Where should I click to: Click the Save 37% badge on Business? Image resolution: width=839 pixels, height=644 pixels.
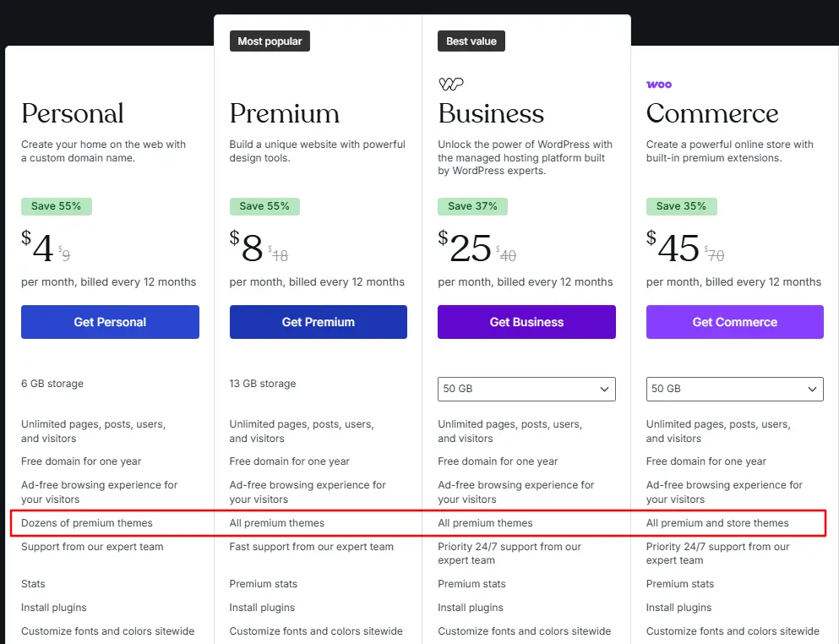pyautogui.click(x=472, y=206)
